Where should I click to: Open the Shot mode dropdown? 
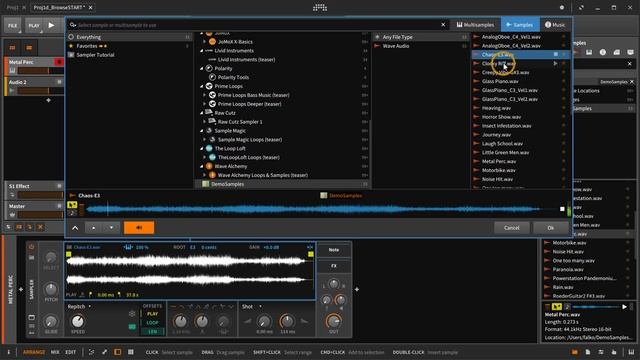coord(251,307)
